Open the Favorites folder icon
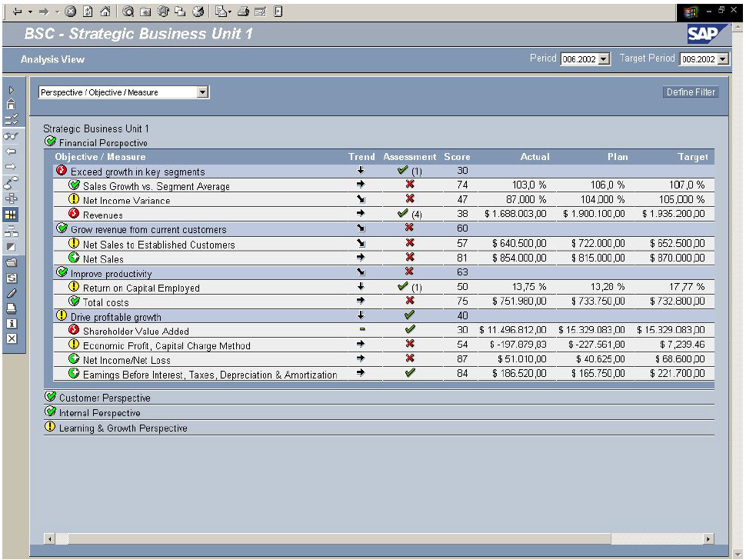This screenshot has height=560, width=746. pos(145,12)
